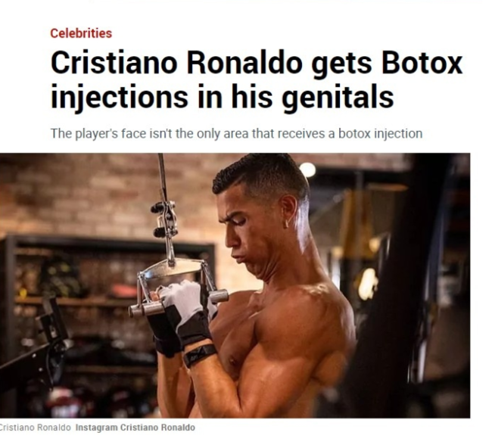Click the word "genitals" in the headline

point(337,97)
